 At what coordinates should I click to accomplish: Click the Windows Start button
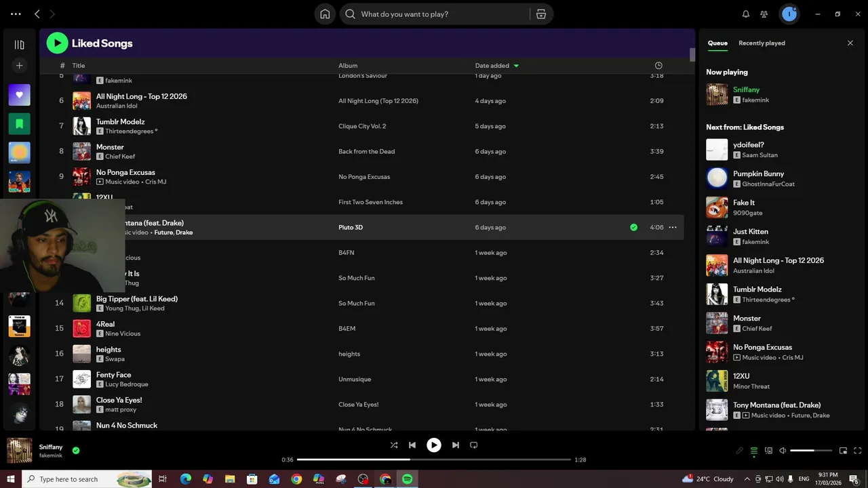(x=11, y=479)
